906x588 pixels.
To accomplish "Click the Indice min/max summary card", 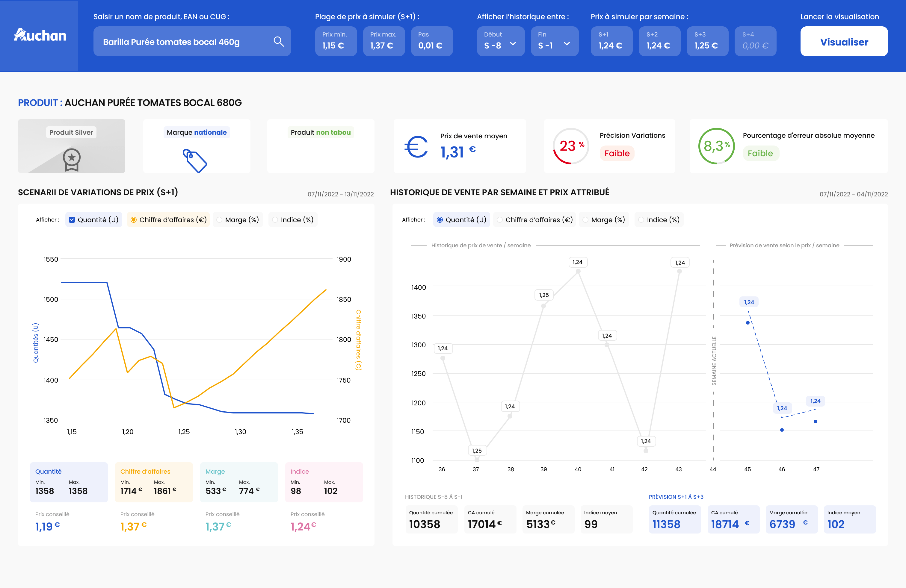I will (324, 482).
